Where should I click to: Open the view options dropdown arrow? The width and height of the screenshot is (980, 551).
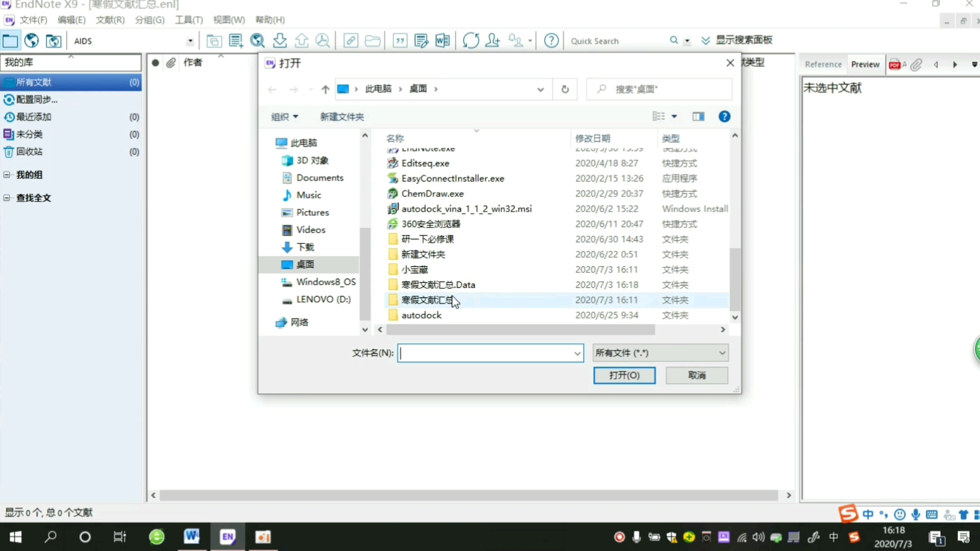coord(674,117)
